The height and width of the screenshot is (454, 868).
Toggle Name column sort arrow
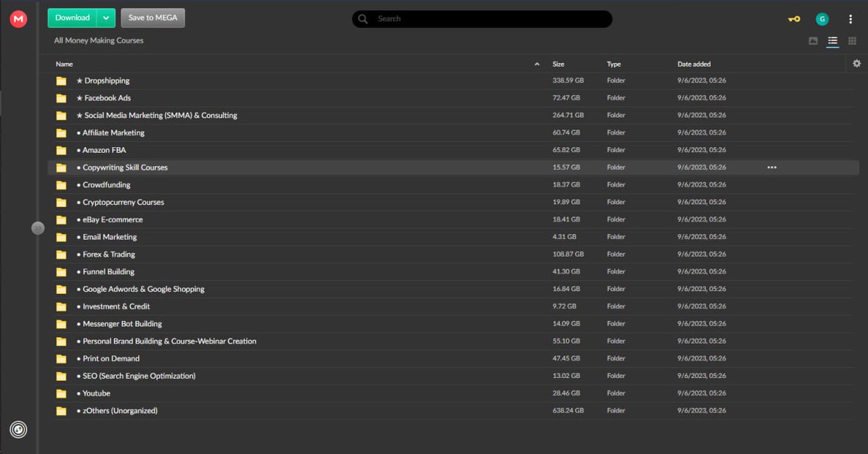click(537, 64)
